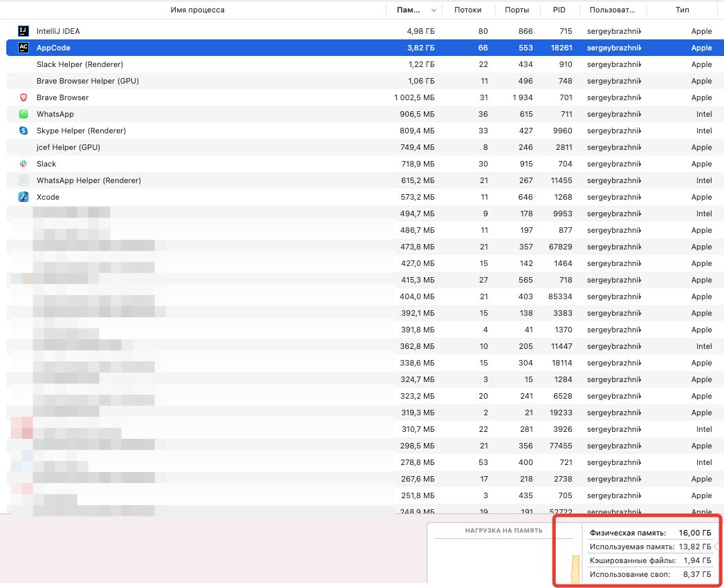Screen dimensions: 724x588
Task: Click the Slack app icon
Action: coord(23,164)
